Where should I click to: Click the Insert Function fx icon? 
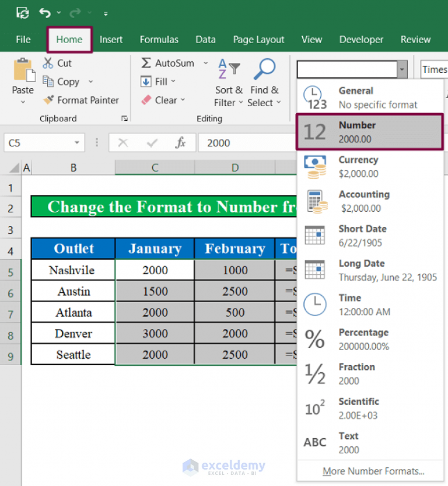click(180, 143)
